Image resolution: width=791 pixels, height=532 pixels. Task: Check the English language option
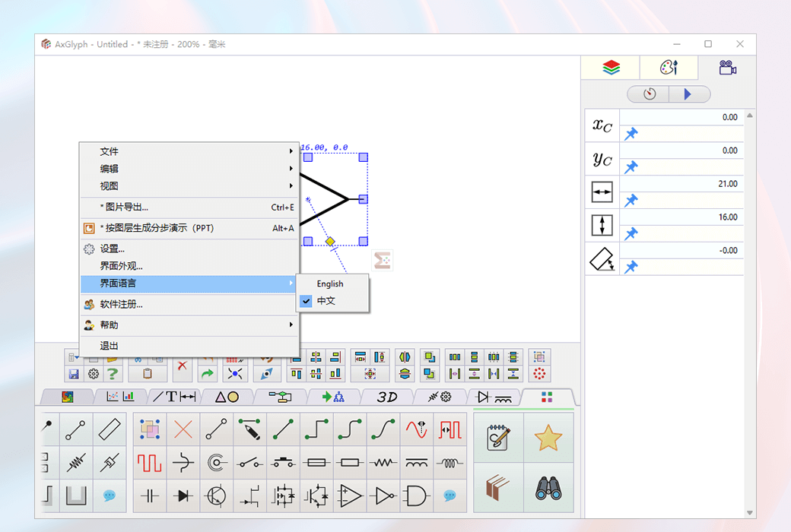(330, 283)
